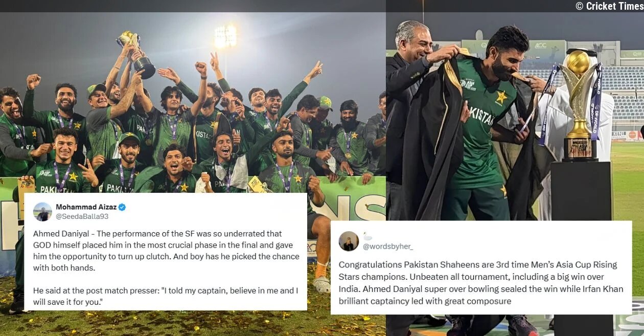
Task: Click the swan emoji display name
Action: pos(367,236)
